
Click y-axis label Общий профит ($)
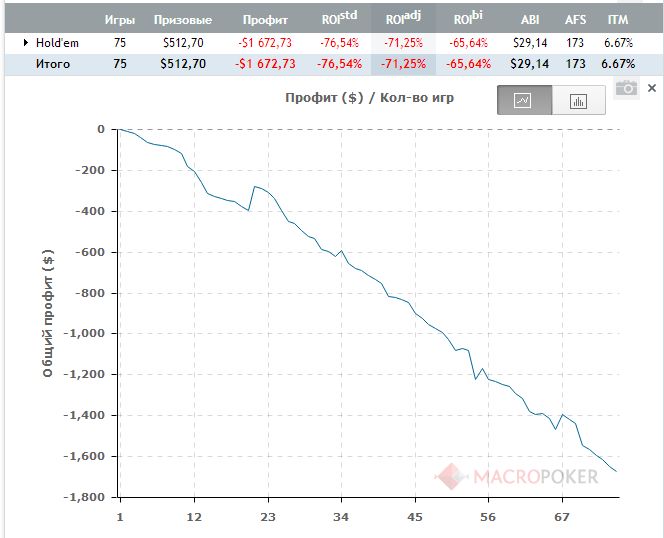[48, 313]
